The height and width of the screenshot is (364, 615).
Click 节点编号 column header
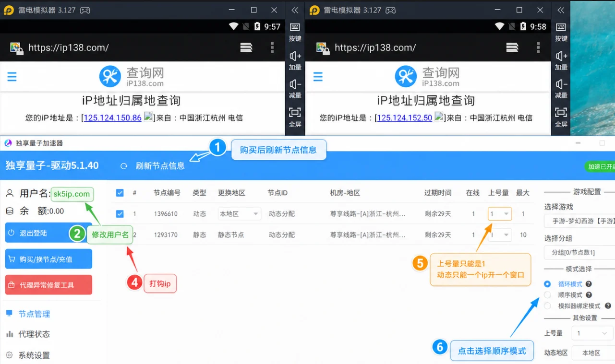coord(167,193)
